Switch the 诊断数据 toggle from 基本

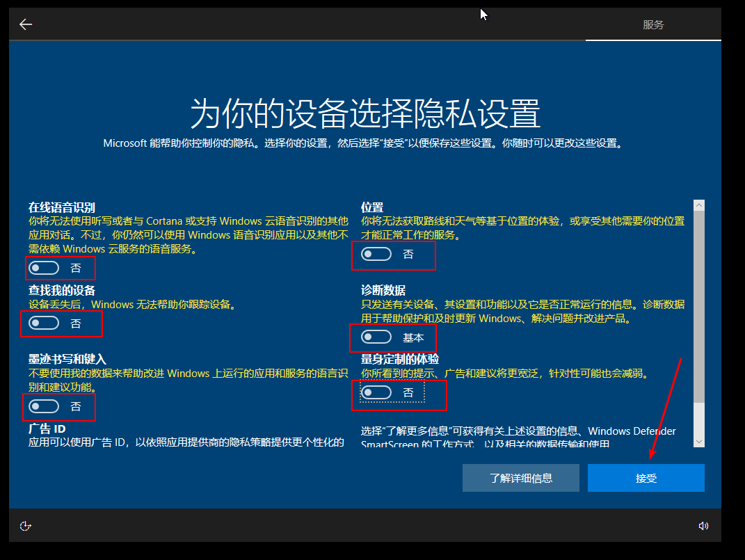pyautogui.click(x=376, y=337)
